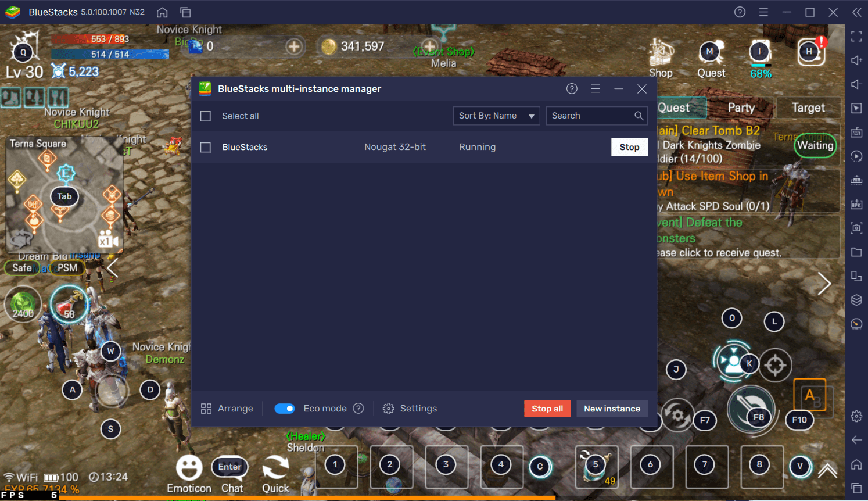868x501 pixels.
Task: Open BlueStacks settings gear in sidebar
Action: pyautogui.click(x=856, y=416)
